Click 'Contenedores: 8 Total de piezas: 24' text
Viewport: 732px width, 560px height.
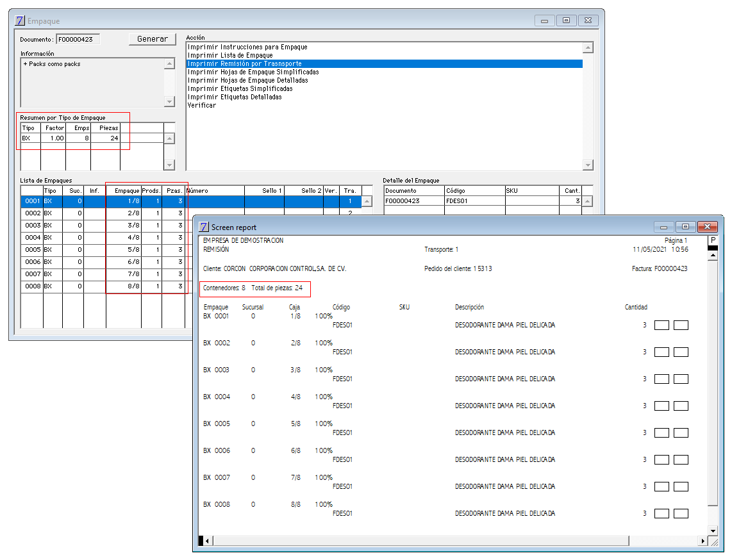(x=253, y=288)
